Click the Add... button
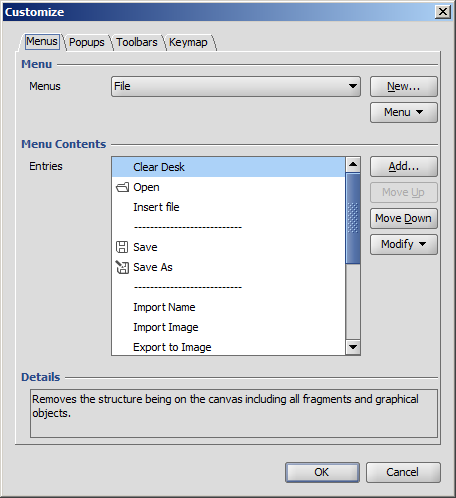 tap(404, 166)
